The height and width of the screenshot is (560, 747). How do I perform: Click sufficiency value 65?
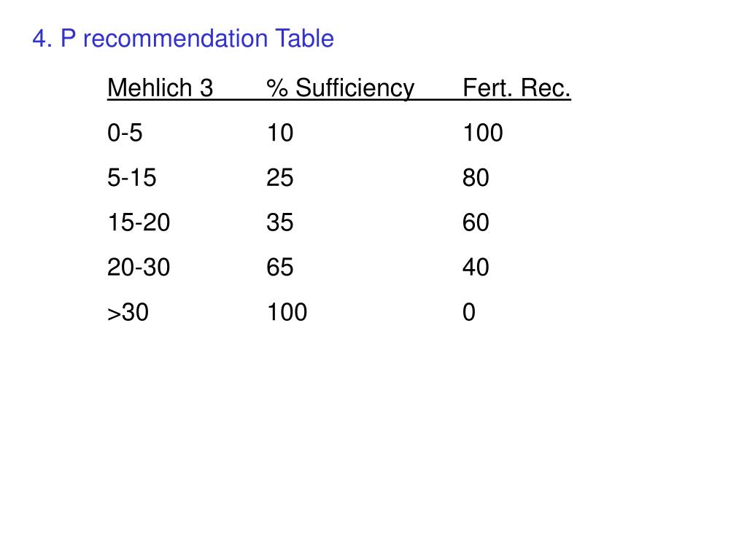(x=279, y=267)
